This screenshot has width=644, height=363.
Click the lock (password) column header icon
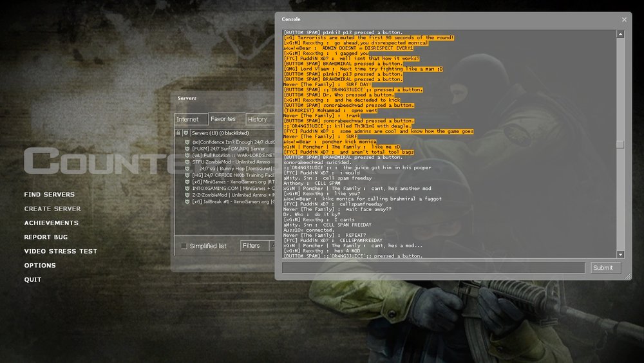pyautogui.click(x=178, y=133)
